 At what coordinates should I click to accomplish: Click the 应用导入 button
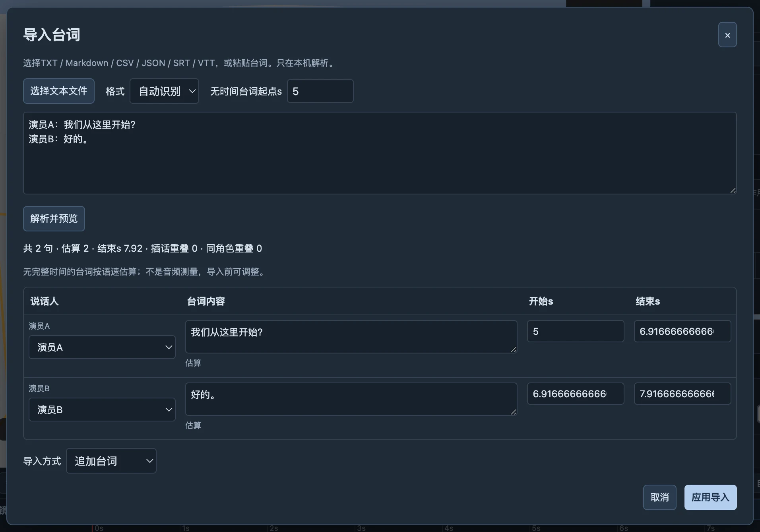710,497
